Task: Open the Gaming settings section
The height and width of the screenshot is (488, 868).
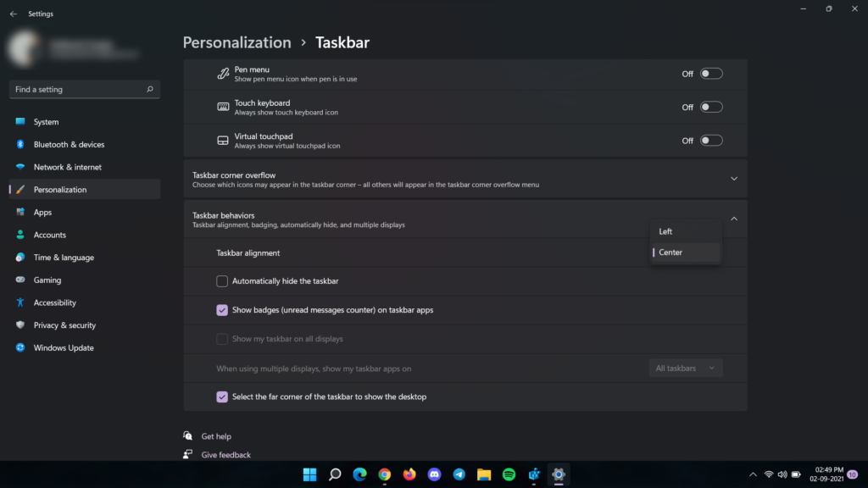Action: (47, 280)
